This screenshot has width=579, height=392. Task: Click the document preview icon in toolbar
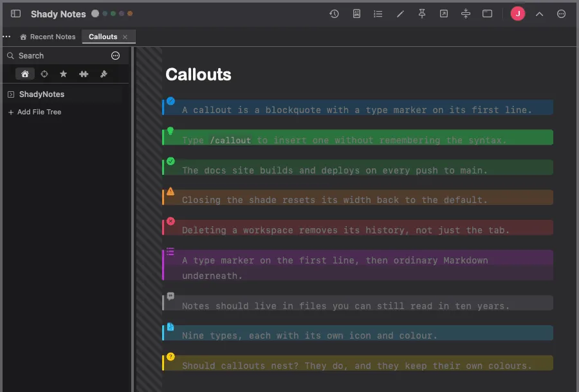356,14
